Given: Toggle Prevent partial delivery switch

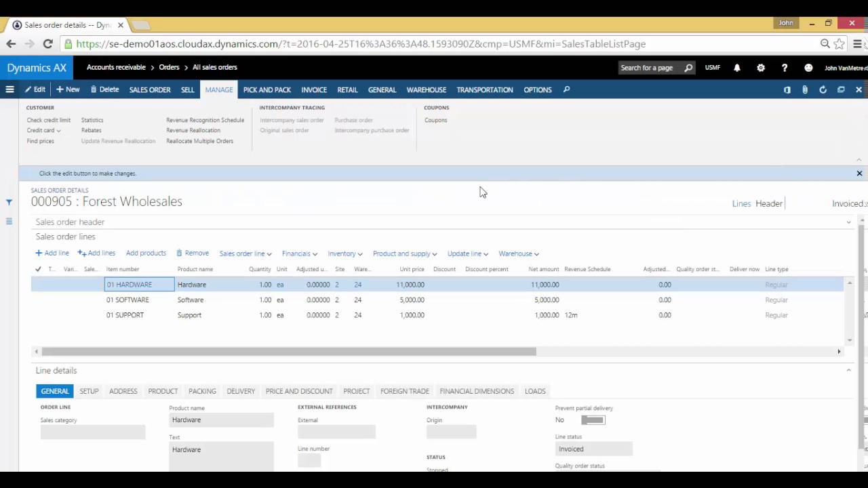Looking at the screenshot, I should tap(593, 420).
